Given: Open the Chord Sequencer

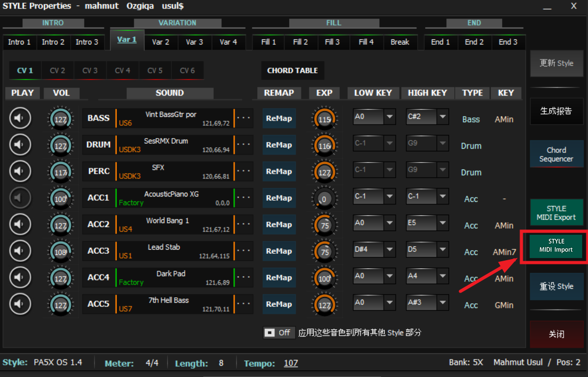Looking at the screenshot, I should 556,155.
